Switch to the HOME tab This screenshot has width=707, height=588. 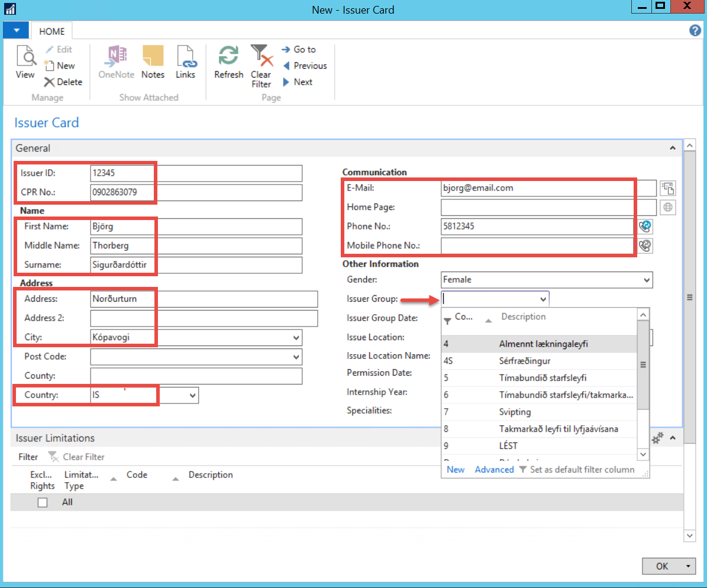pyautogui.click(x=52, y=31)
